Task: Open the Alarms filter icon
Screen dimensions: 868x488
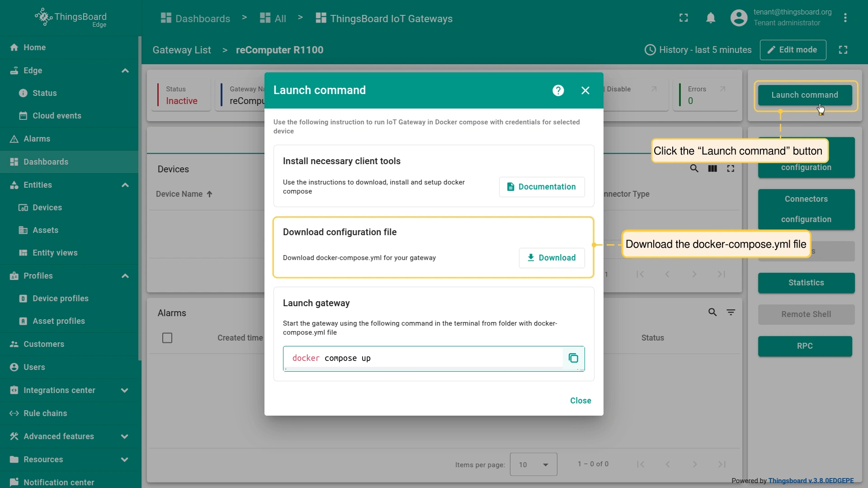Action: (x=731, y=313)
